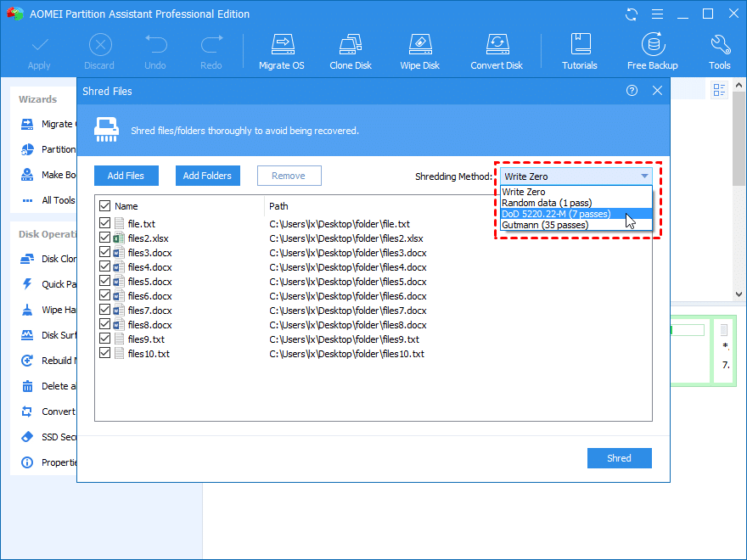This screenshot has height=560, width=747.
Task: Click the Redo arrow icon
Action: [x=211, y=44]
